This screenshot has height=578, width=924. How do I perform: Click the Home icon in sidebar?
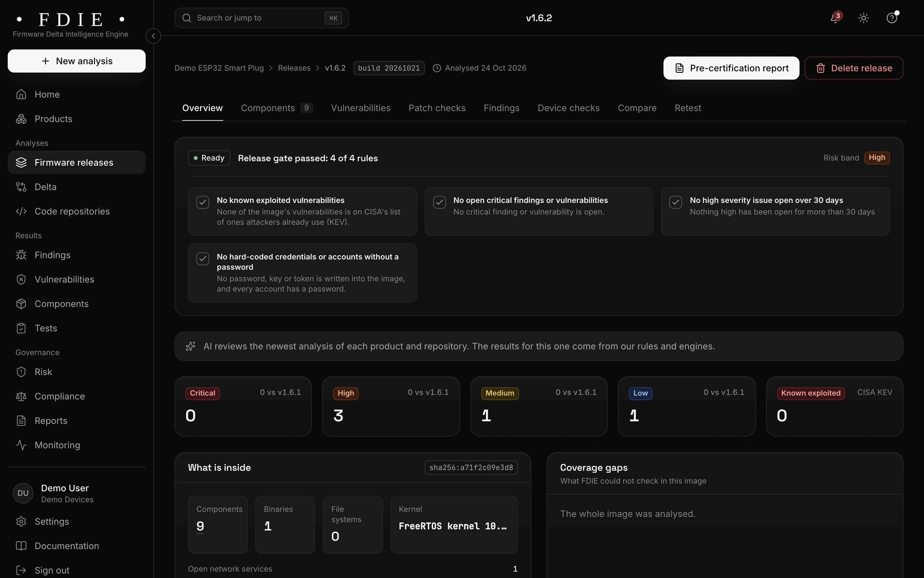tap(21, 94)
